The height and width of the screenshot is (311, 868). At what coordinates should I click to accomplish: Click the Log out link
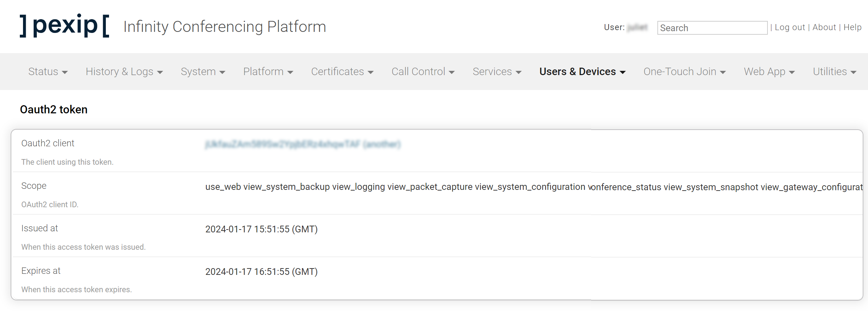(x=789, y=27)
